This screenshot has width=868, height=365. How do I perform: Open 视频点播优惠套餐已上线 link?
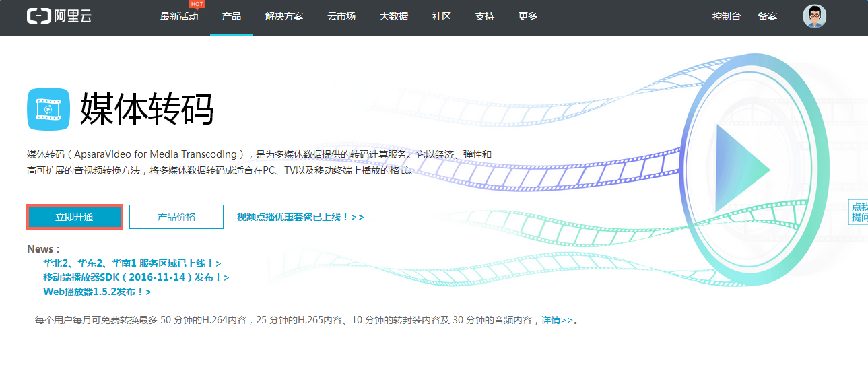pos(300,217)
